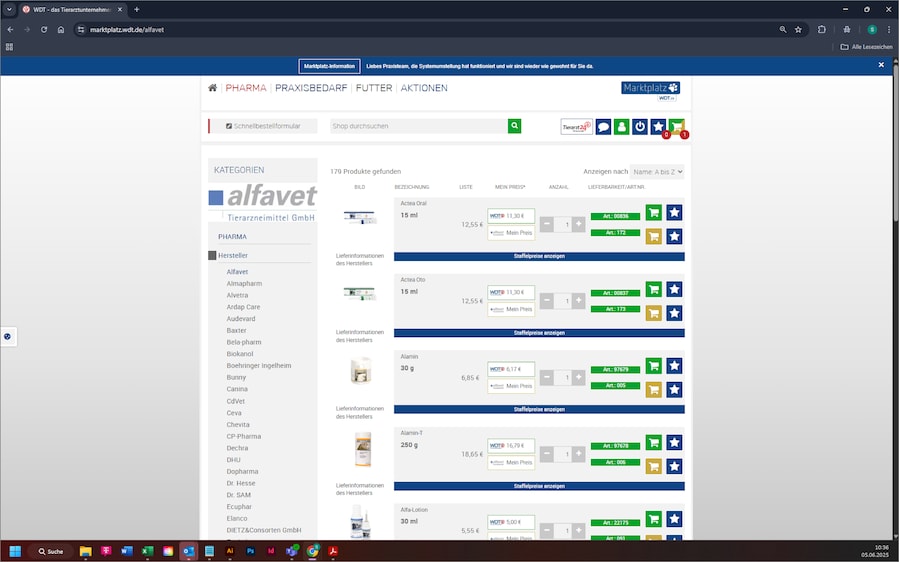Click the Marktplatz WDT logo

point(650,91)
